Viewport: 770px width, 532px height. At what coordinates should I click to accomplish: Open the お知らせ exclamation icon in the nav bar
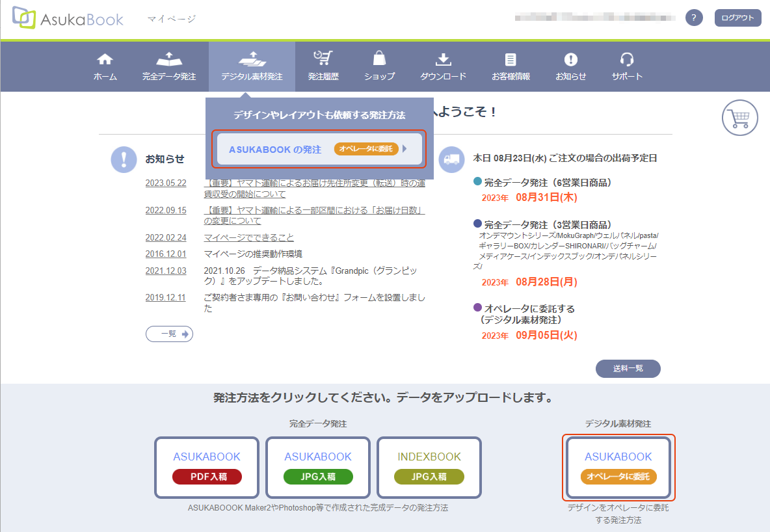pyautogui.click(x=570, y=60)
